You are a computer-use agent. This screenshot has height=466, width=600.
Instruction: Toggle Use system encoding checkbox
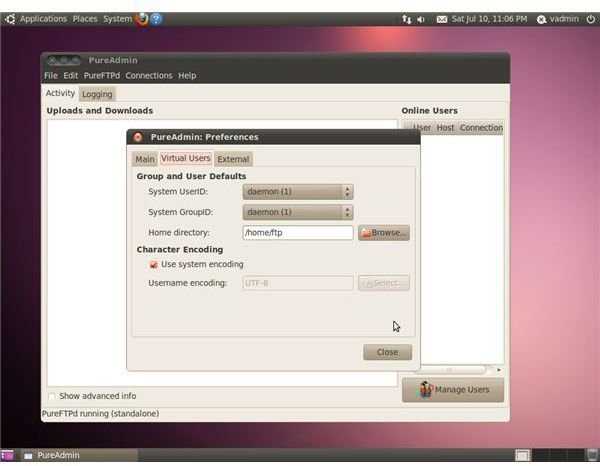153,265
